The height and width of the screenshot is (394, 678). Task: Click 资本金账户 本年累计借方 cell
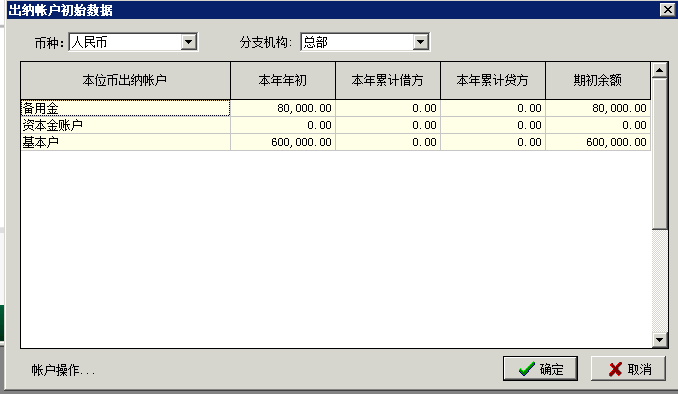pyautogui.click(x=388, y=125)
